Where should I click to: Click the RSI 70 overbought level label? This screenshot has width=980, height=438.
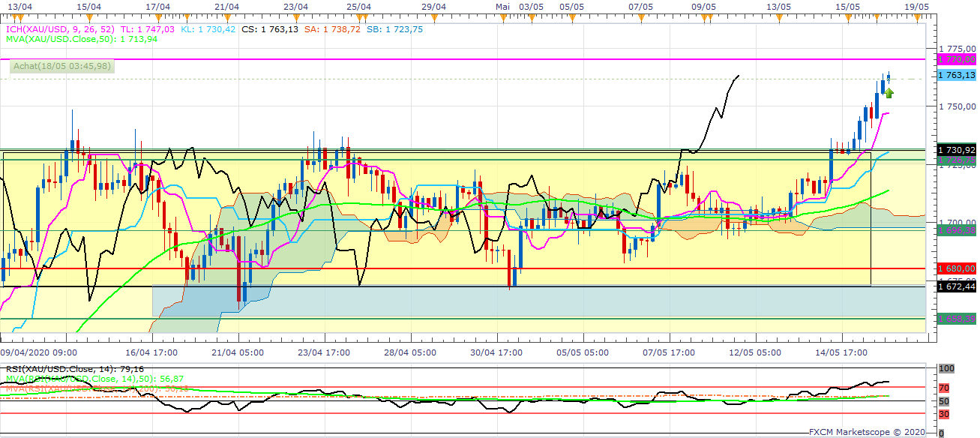tap(944, 388)
